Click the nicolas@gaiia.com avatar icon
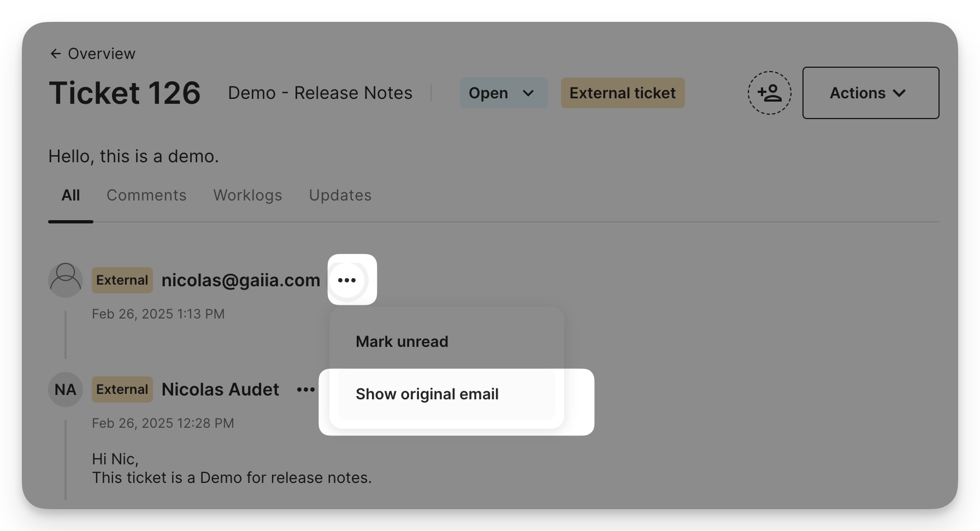Viewport: 980px width, 531px height. [x=66, y=280]
